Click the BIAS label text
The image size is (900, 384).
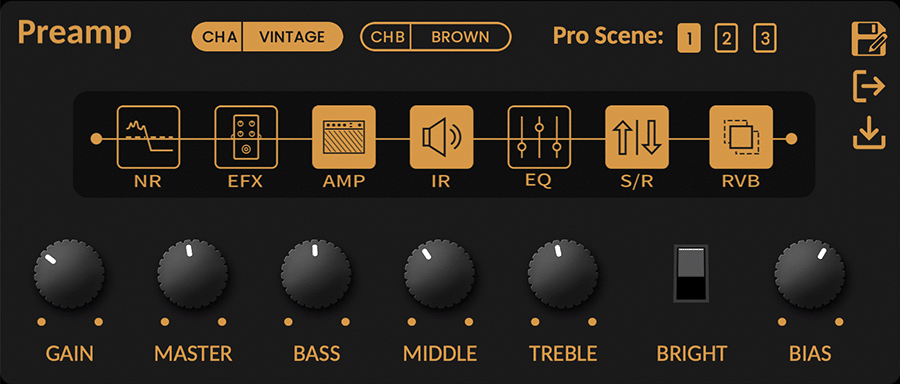[x=810, y=354]
